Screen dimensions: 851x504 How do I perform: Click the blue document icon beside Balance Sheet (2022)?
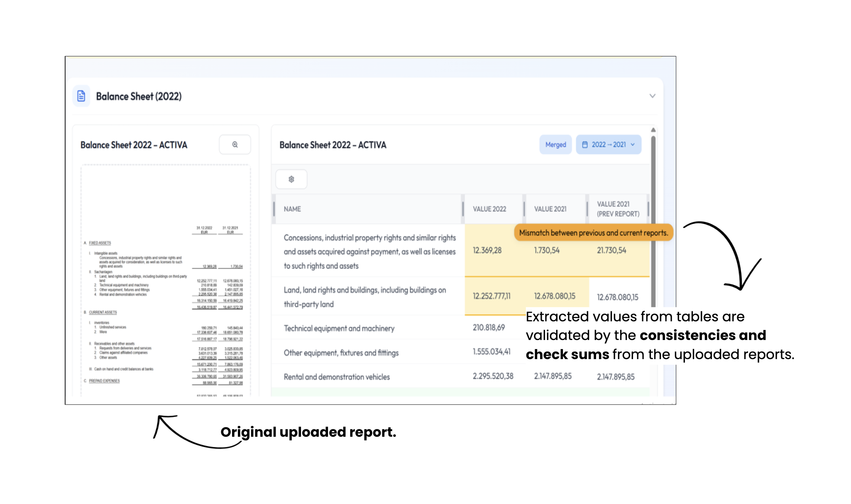pos(81,95)
